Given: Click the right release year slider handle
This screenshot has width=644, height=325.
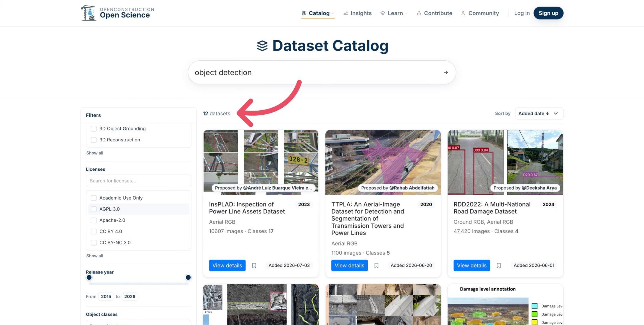Looking at the screenshot, I should (x=188, y=277).
